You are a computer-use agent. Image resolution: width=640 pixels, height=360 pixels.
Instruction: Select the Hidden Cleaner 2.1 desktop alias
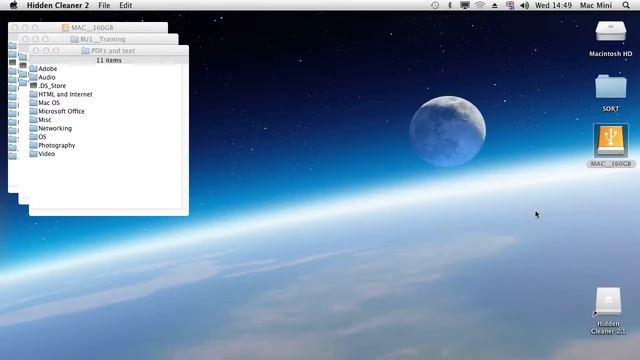(608, 301)
